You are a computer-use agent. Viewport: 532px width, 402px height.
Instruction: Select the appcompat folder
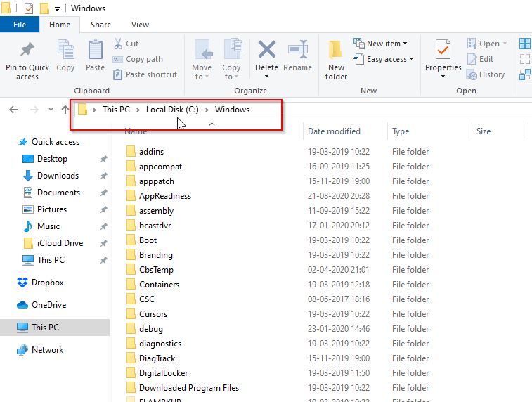160,167
